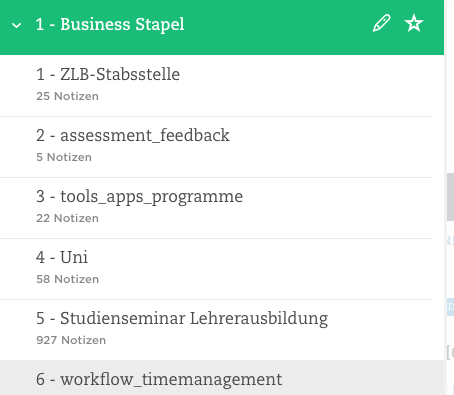Screen dimensions: 454x395
Task: Open the '4 - Uni' notebook
Action: pos(216,269)
